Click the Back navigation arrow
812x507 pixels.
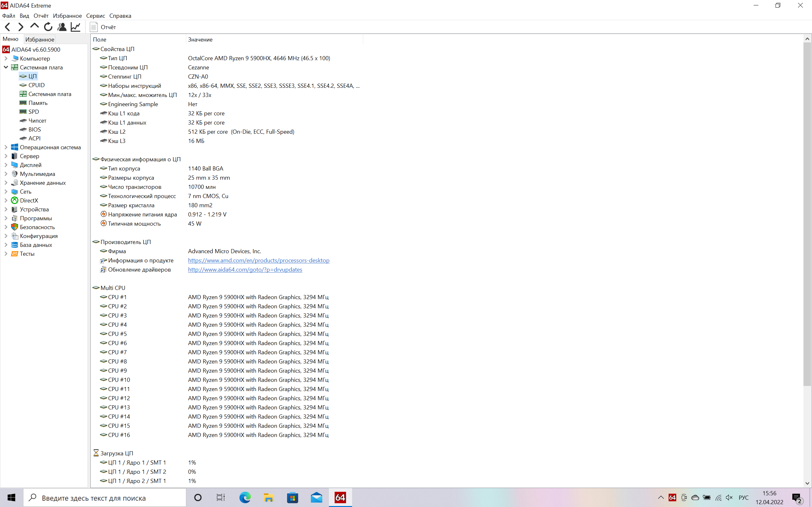(8, 27)
